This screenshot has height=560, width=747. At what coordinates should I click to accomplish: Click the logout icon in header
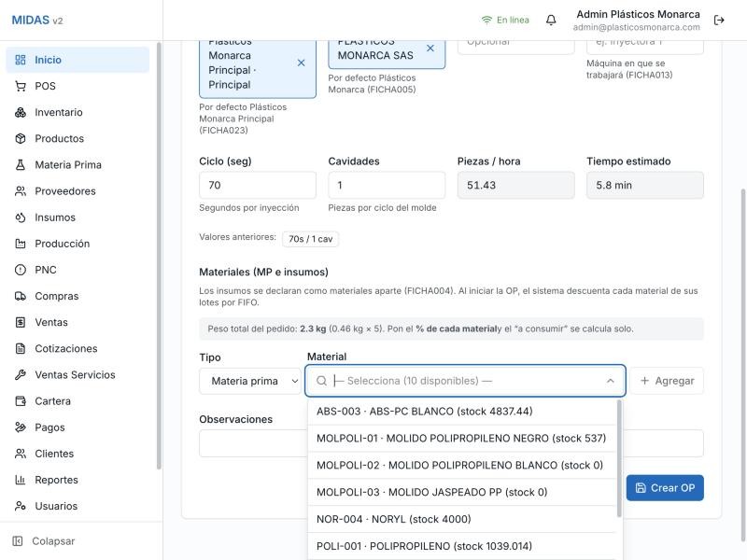tap(719, 20)
